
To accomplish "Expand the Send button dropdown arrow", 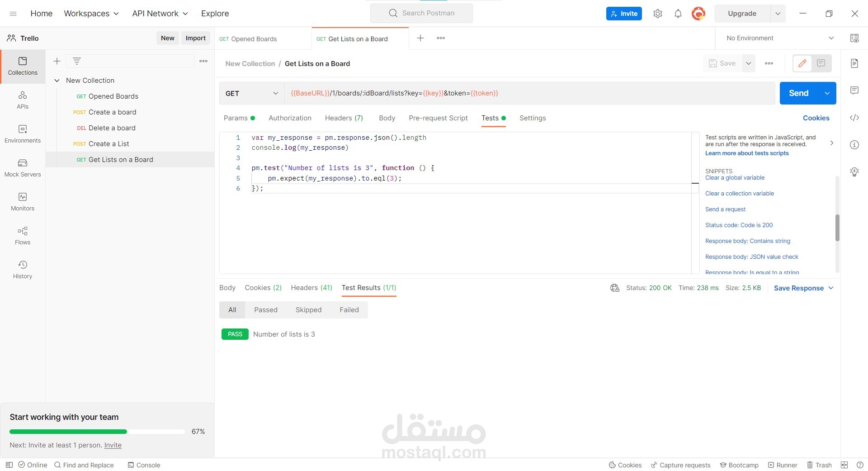I will tap(827, 93).
